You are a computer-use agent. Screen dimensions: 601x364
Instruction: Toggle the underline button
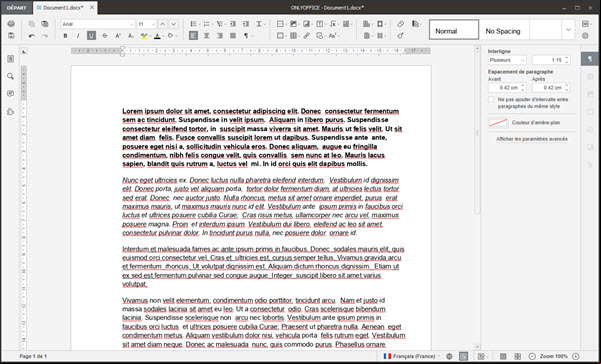coord(91,36)
